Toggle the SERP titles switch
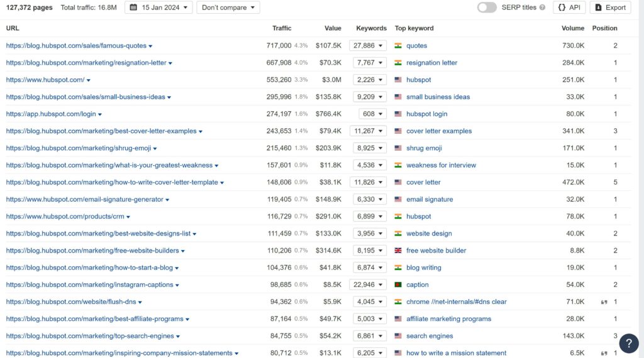The height and width of the screenshot is (358, 644). tap(487, 8)
